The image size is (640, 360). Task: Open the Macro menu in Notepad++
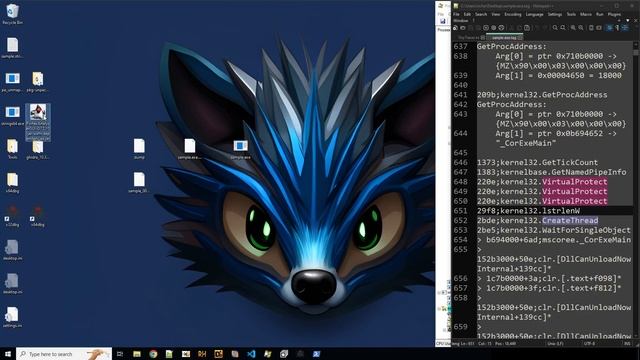click(x=586, y=14)
